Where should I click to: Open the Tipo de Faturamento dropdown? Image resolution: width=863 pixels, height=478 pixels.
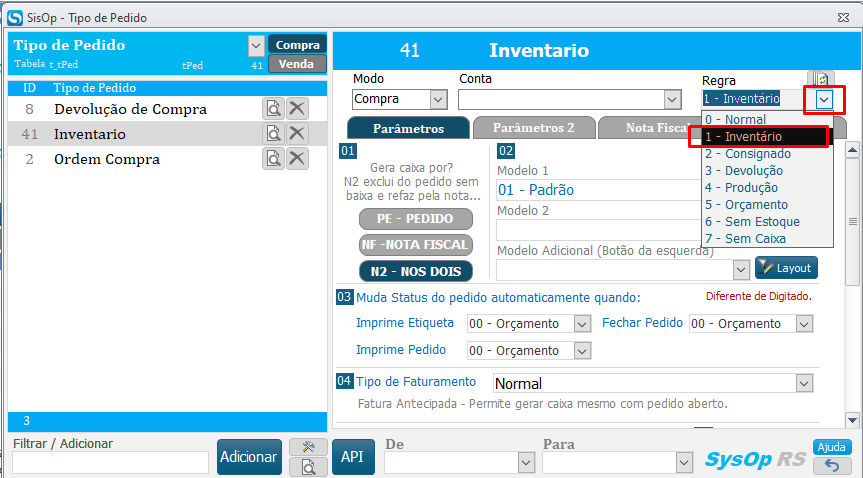803,383
